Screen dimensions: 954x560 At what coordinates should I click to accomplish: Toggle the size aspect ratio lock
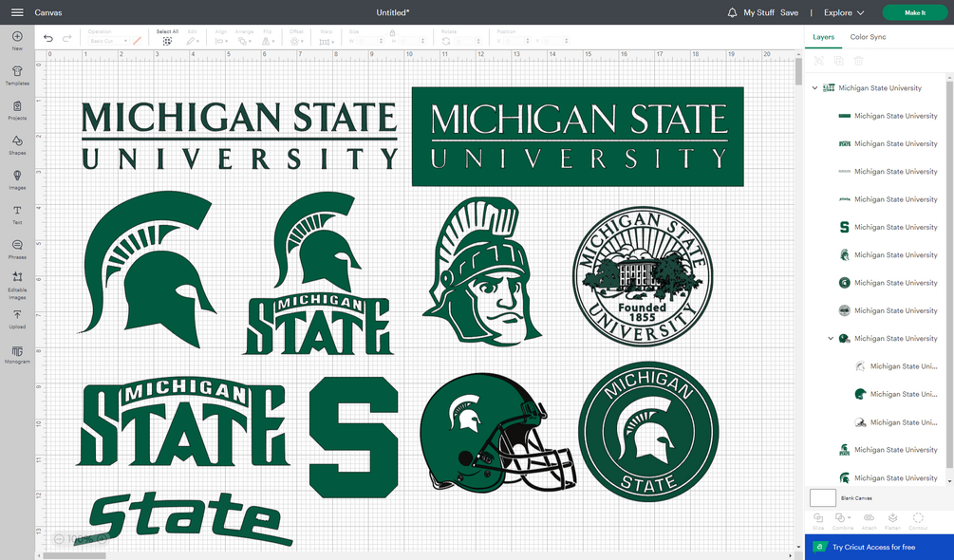coord(392,32)
